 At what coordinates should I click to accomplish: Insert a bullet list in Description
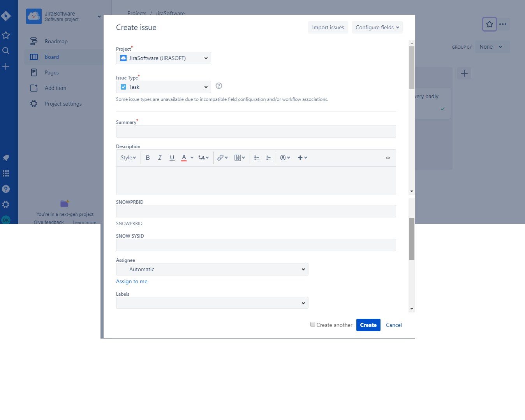click(x=257, y=158)
